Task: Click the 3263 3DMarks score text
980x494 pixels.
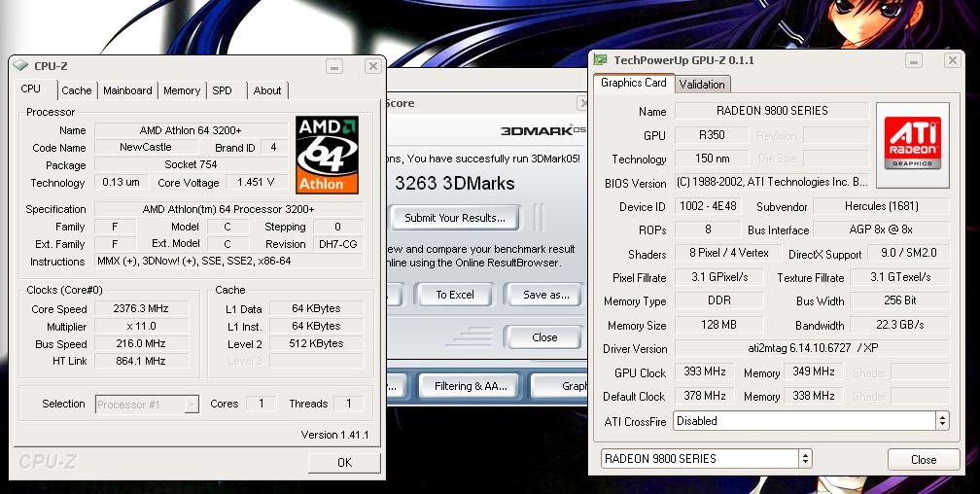Action: (x=455, y=183)
